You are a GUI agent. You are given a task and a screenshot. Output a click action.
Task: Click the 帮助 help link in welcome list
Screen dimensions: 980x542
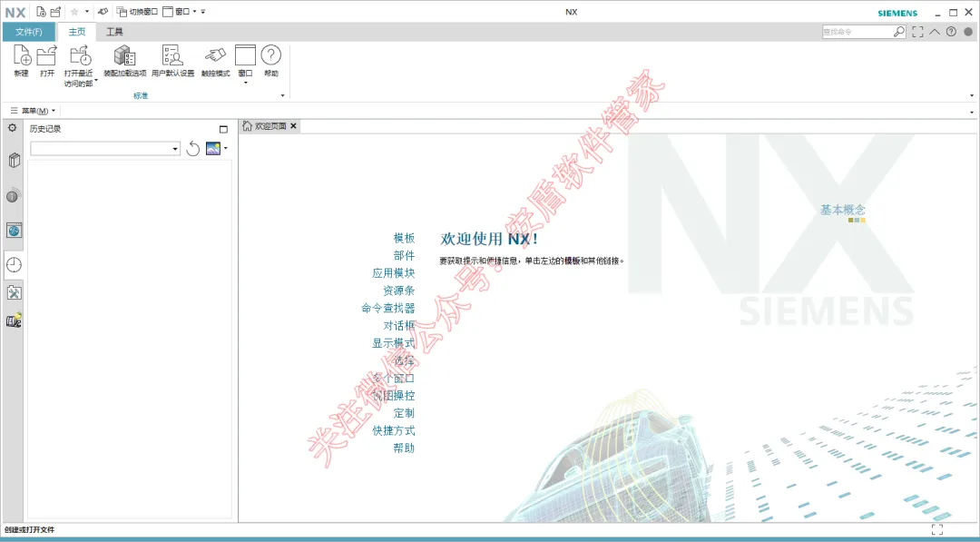click(x=404, y=448)
